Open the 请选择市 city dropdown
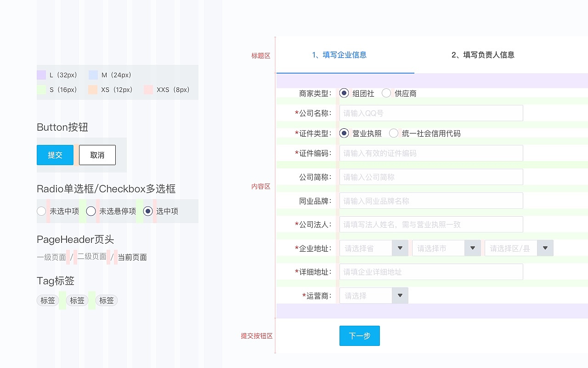The image size is (588, 368). pos(472,247)
